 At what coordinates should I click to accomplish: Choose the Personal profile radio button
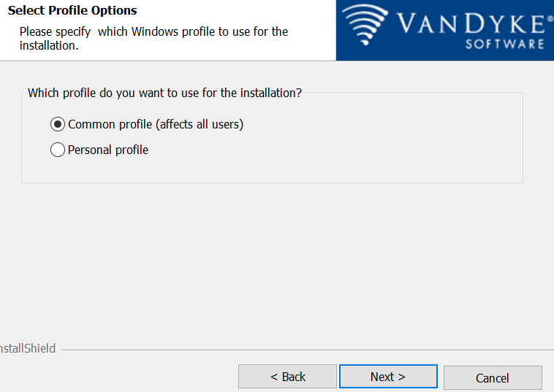(x=58, y=150)
